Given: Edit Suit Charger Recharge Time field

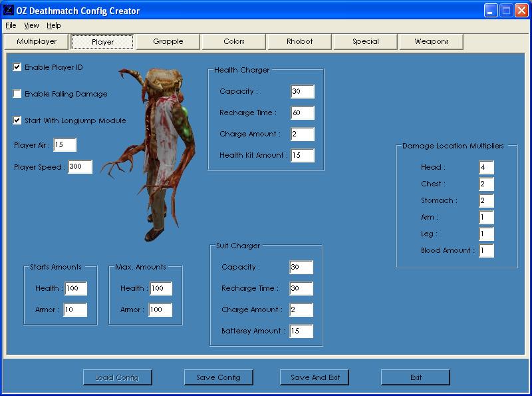Looking at the screenshot, I should click(x=301, y=289).
